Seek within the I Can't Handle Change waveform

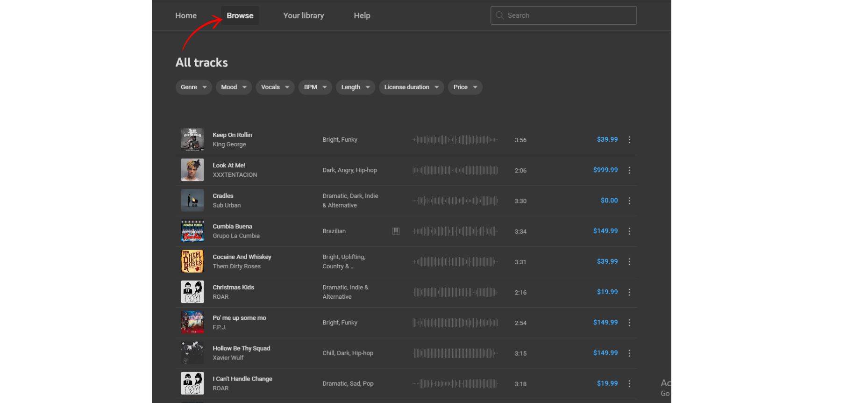click(455, 383)
